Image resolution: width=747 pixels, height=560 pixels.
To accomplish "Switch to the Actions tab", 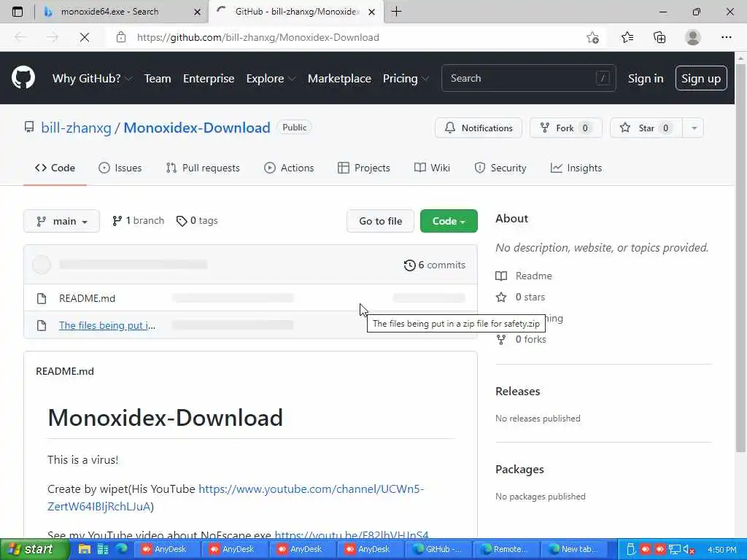I will 289,168.
